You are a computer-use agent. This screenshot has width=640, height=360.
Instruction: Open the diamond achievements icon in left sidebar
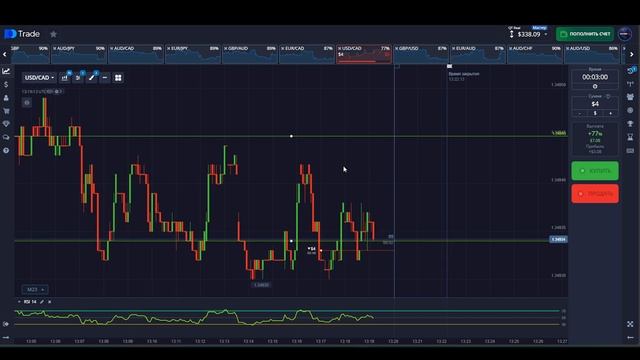click(x=6, y=124)
